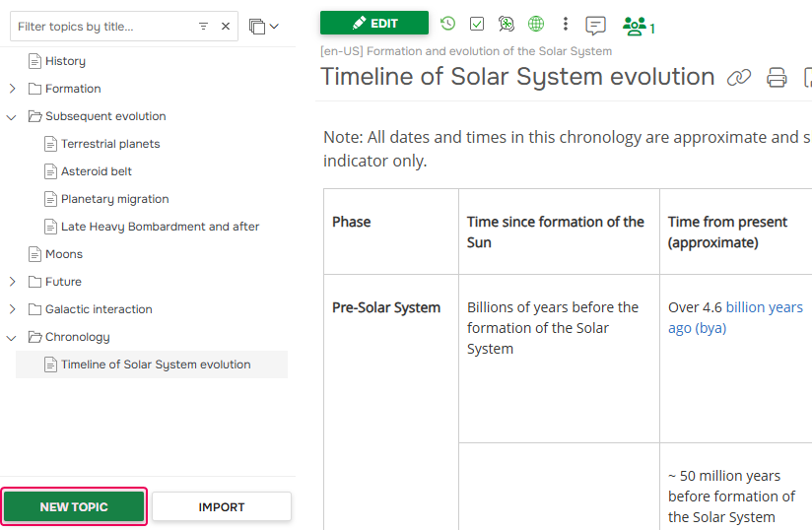Click the folder icon beside Formation
812x530 pixels.
34,89
